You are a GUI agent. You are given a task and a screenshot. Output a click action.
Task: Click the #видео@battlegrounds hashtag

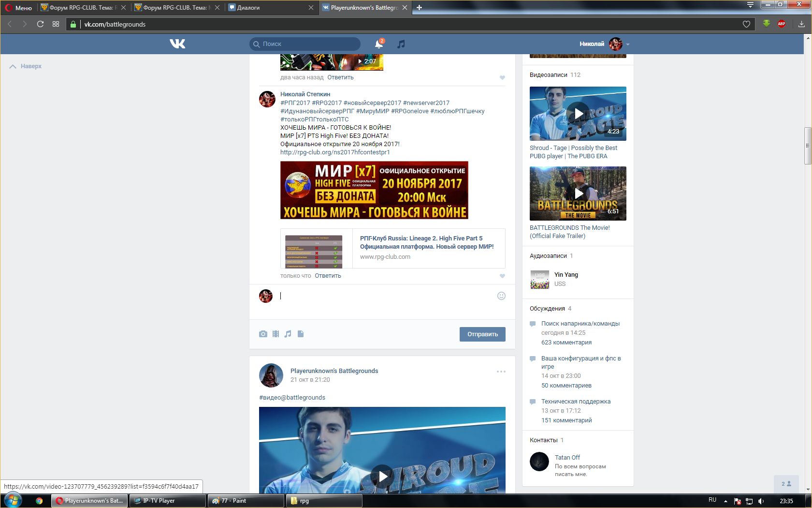pyautogui.click(x=292, y=398)
